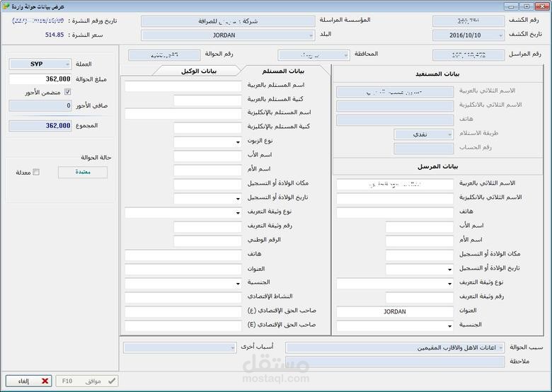Open the أسباب أخرى dropdown
Viewport: 552px width, 392px height.
(232, 347)
